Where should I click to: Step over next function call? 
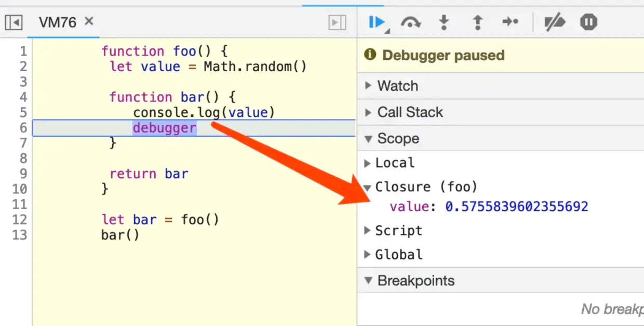(410, 22)
